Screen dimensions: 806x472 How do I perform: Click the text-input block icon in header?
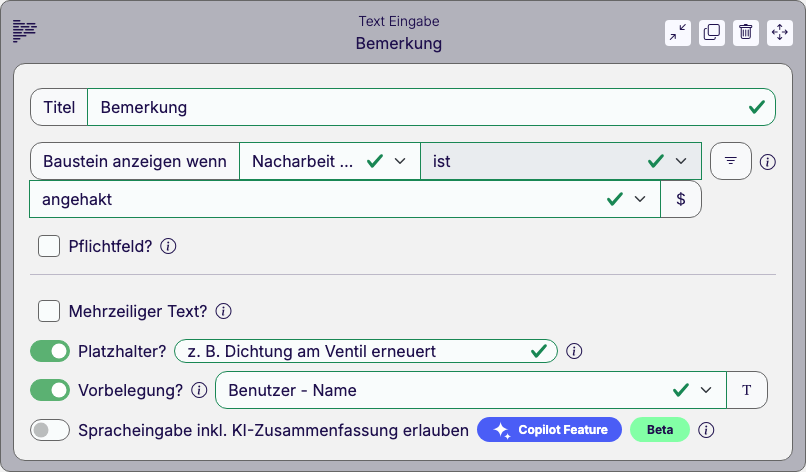coord(24,31)
